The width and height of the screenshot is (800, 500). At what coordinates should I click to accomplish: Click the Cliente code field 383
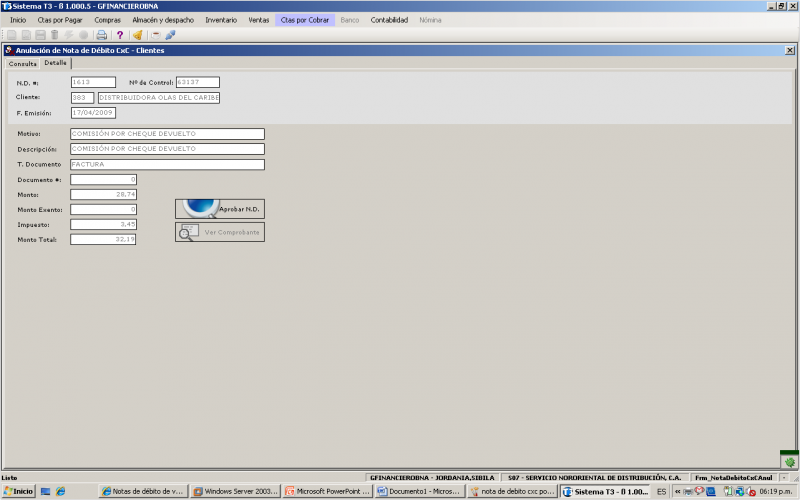pos(82,97)
